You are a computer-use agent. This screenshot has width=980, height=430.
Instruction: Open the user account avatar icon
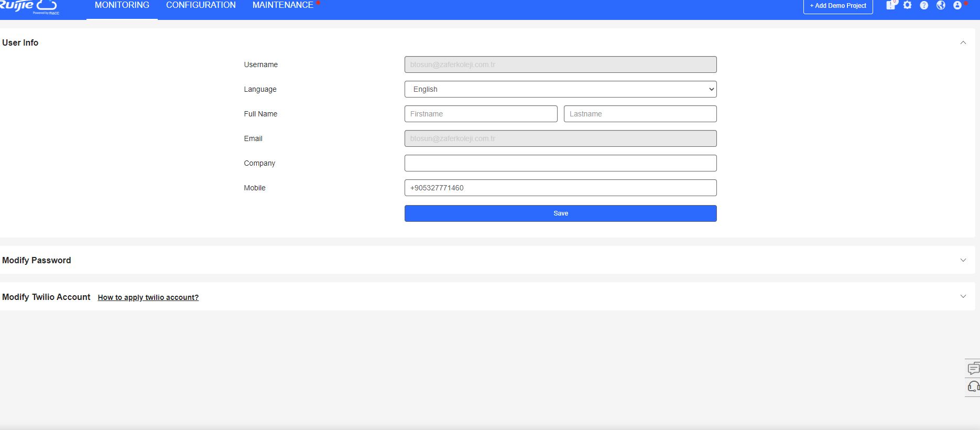(x=957, y=5)
